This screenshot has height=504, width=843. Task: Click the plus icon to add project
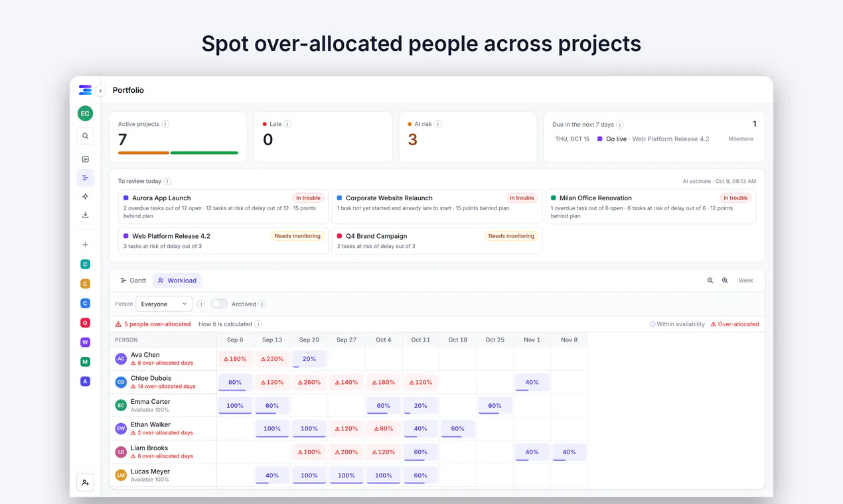click(x=85, y=245)
